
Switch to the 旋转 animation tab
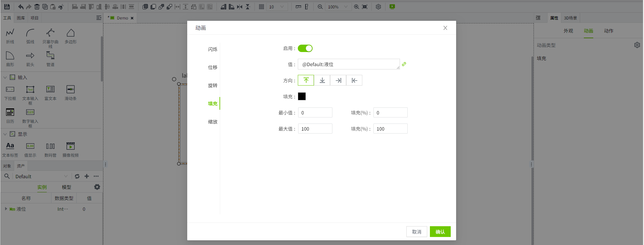212,86
